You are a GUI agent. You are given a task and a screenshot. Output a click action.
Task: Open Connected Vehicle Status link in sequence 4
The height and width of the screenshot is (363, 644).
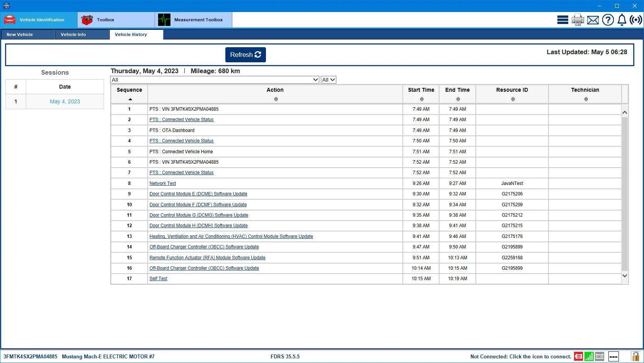(181, 141)
